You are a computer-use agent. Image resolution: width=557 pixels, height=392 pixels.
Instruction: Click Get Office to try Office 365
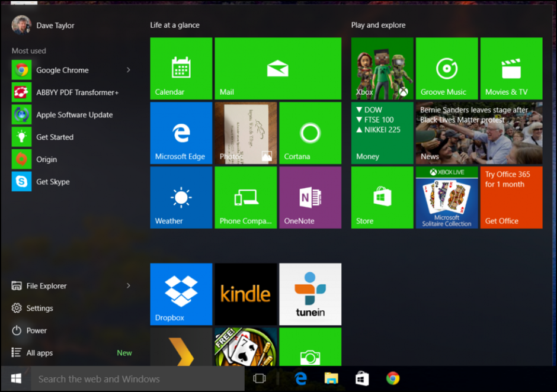point(511,197)
